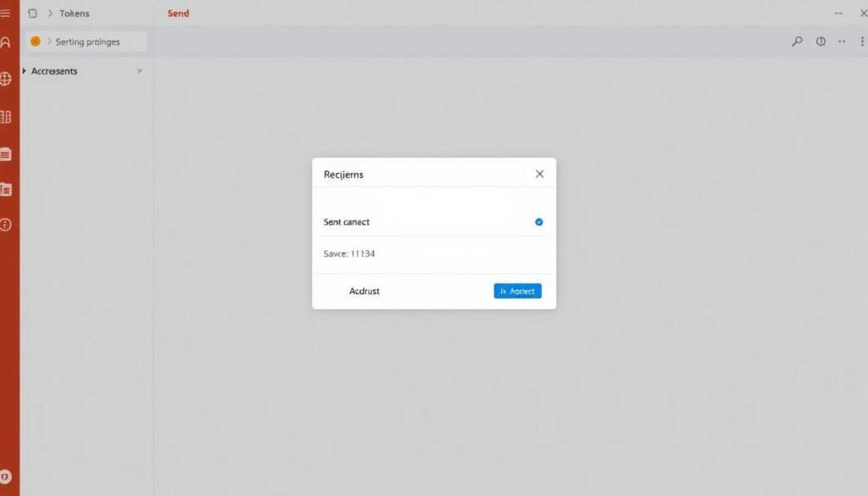Open the folder list icon in the sidebar
Image resolution: width=868 pixels, height=496 pixels.
pyautogui.click(x=6, y=189)
